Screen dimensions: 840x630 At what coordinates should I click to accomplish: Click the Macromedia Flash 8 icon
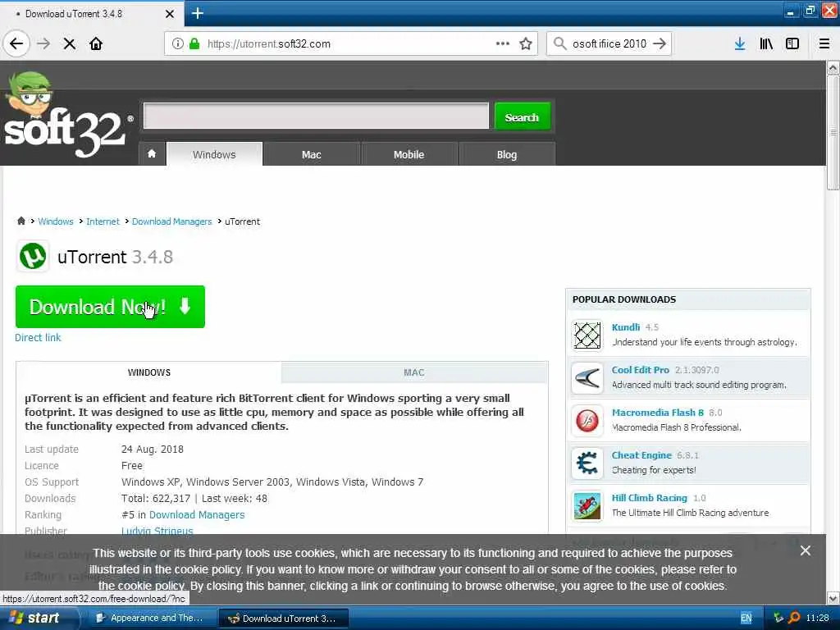pyautogui.click(x=587, y=421)
